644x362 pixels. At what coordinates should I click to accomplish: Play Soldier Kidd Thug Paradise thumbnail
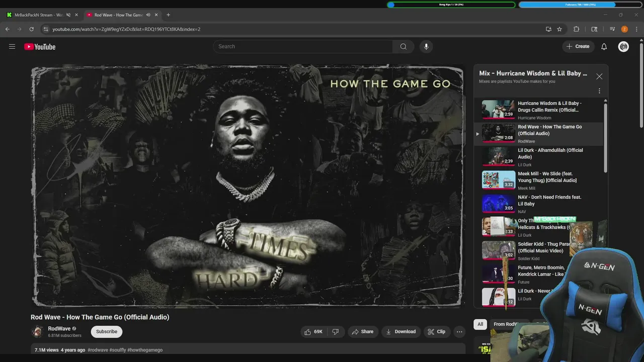498,250
